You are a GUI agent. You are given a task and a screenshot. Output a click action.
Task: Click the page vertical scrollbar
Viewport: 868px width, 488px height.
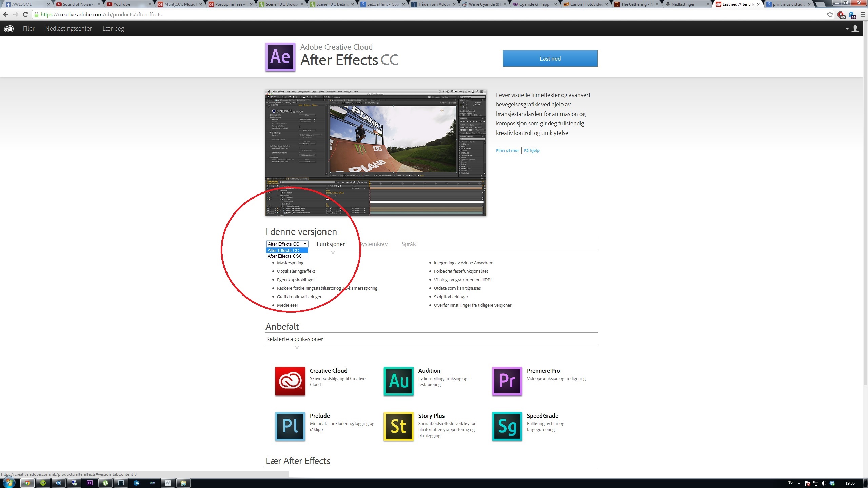[865, 203]
